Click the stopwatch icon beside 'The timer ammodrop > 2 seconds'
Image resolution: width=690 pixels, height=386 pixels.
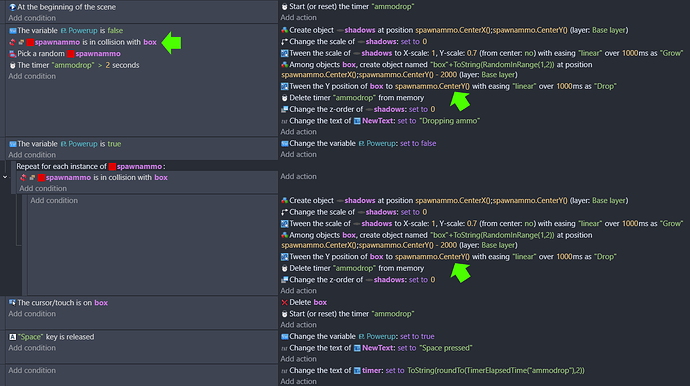coord(12,65)
